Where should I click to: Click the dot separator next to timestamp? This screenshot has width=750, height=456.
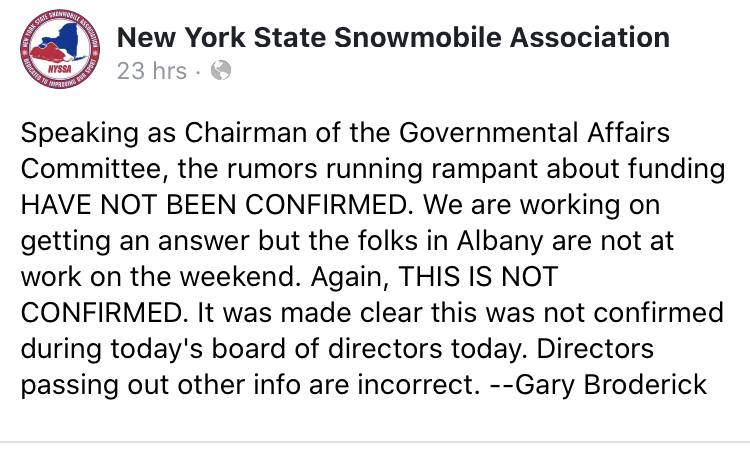tap(199, 72)
